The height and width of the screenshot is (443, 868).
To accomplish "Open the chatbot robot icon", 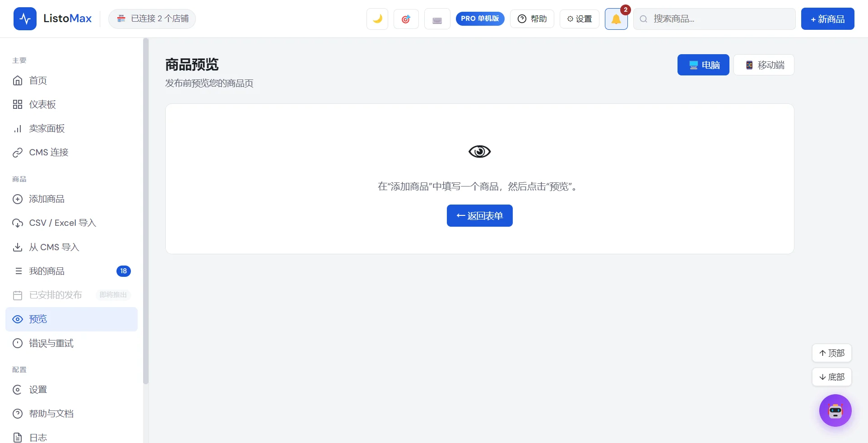I will point(836,410).
